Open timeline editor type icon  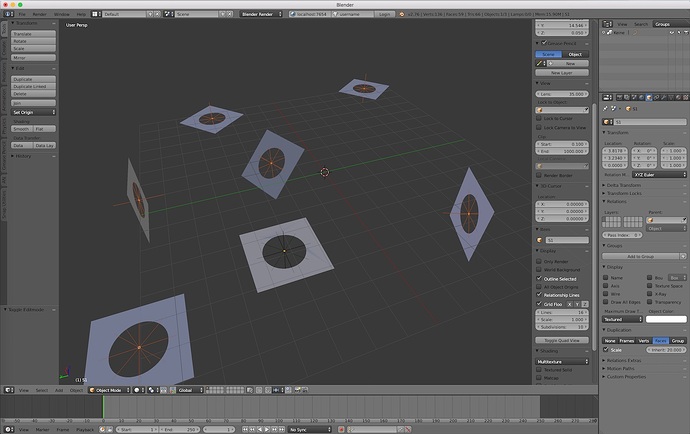[x=9, y=429]
